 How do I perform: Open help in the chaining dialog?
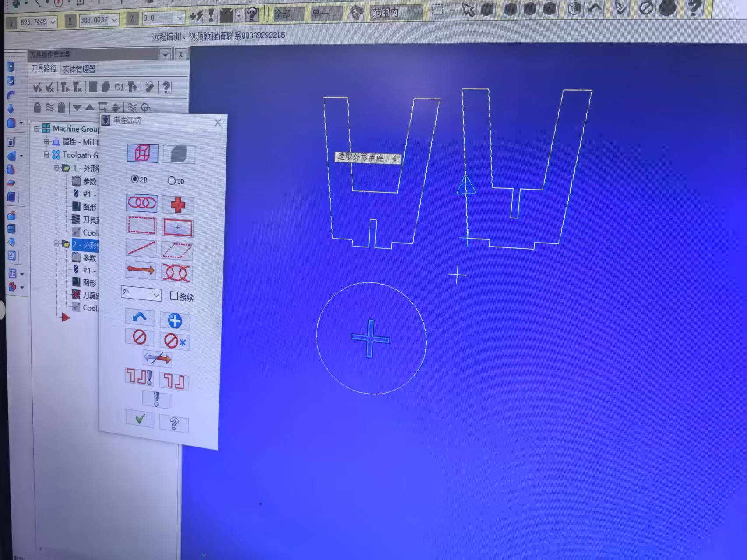[x=174, y=423]
